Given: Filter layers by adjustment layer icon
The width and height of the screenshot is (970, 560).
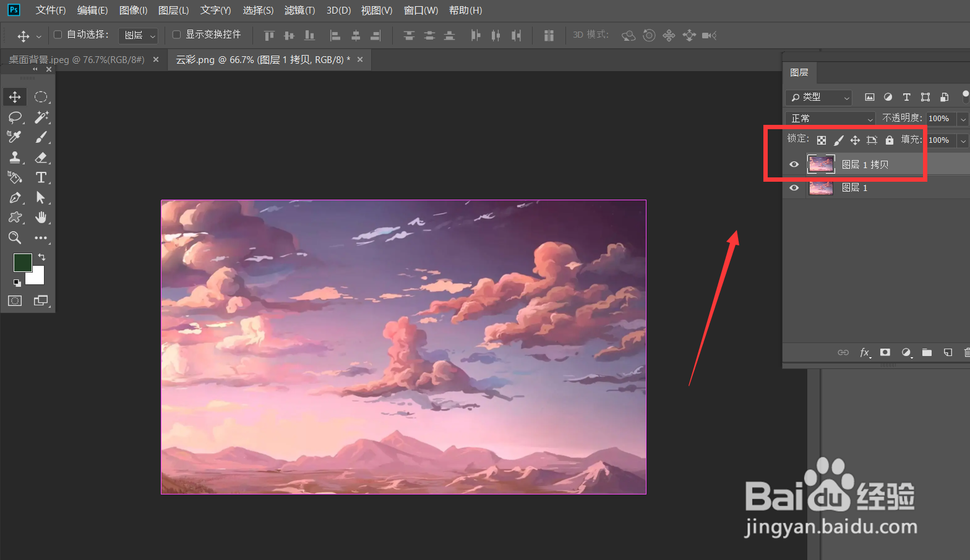Looking at the screenshot, I should [x=888, y=97].
